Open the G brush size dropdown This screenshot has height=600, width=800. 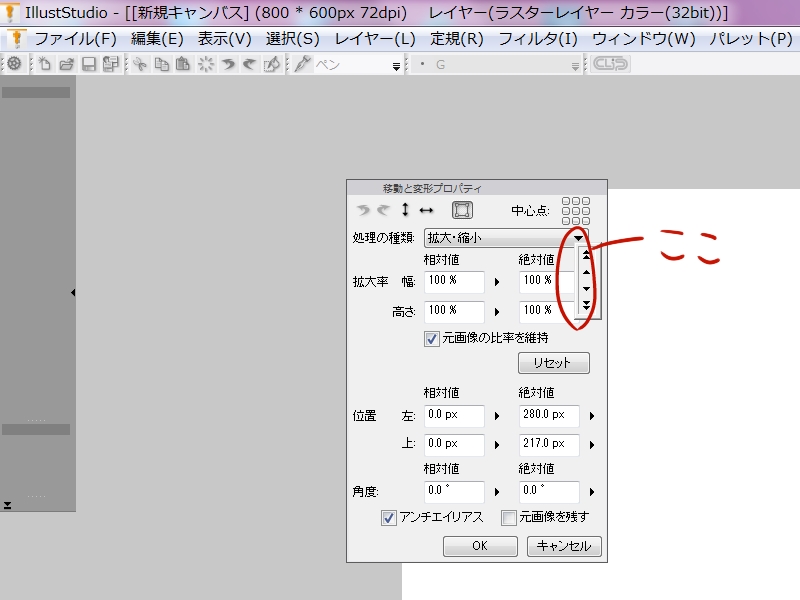[x=575, y=66]
